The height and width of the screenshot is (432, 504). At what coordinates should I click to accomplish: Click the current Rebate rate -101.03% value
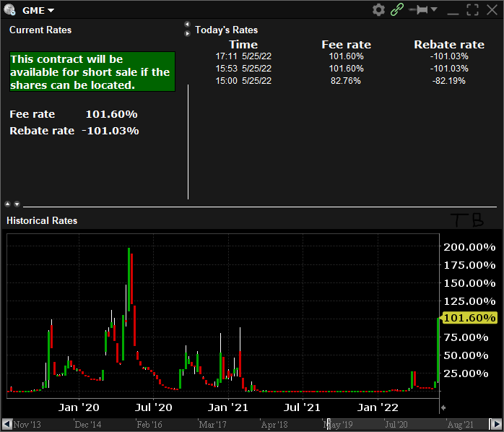point(110,131)
